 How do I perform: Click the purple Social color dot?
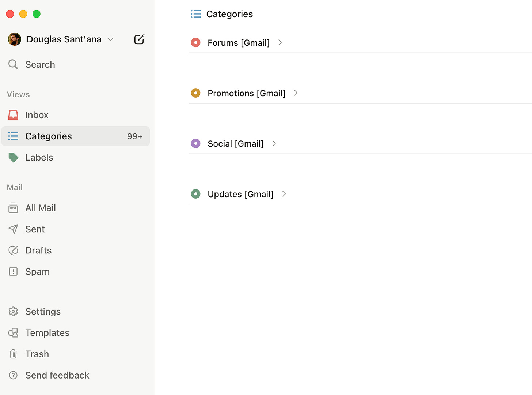(195, 143)
